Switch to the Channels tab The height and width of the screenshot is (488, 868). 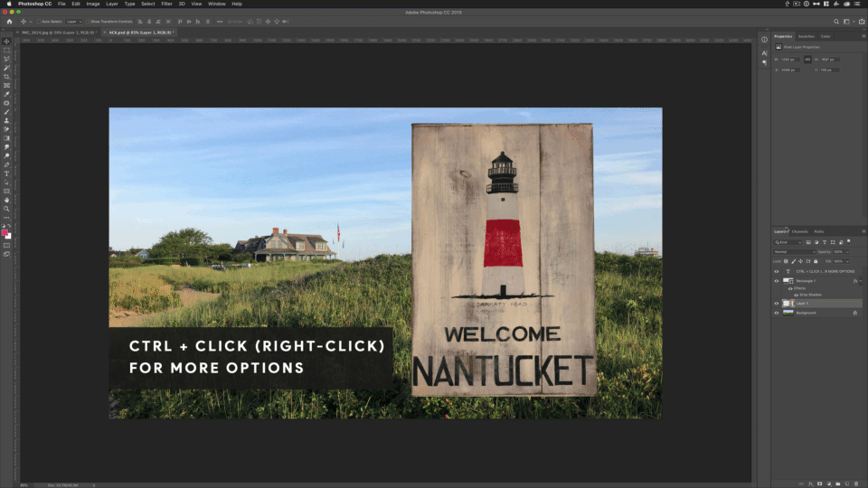pos(799,231)
